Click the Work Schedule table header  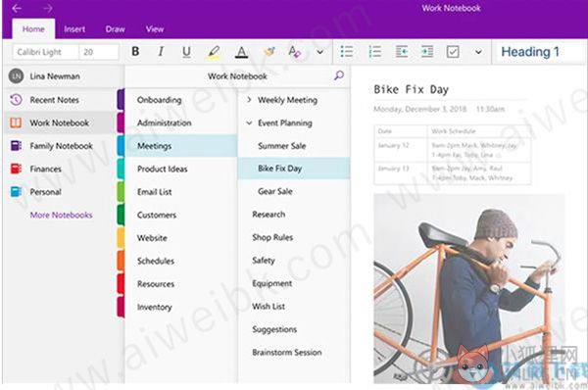tap(479, 131)
